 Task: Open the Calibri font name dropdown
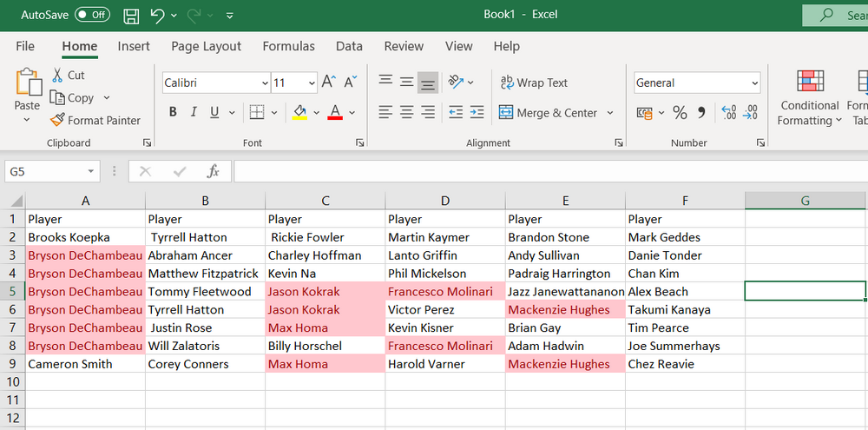[x=265, y=83]
